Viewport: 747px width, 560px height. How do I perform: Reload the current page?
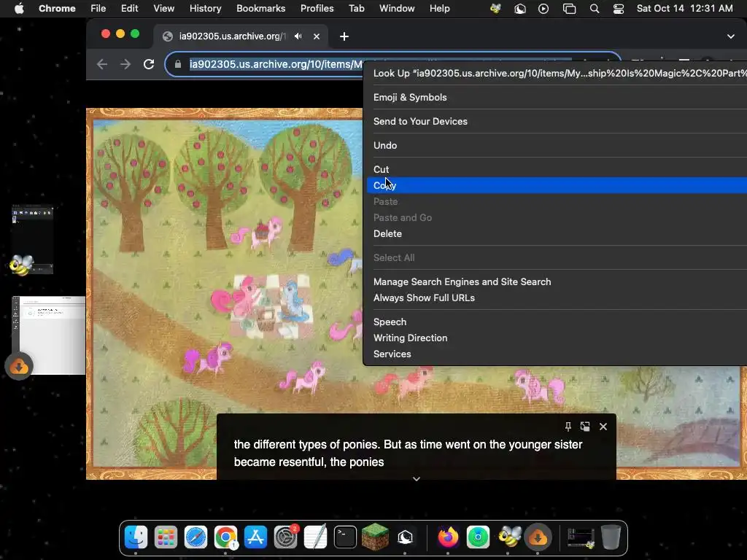click(149, 64)
